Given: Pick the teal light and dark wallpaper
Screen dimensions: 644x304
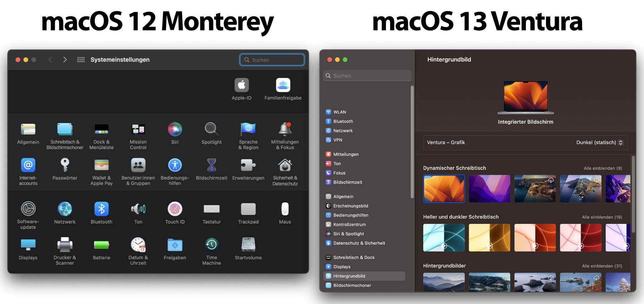Looking at the screenshot, I should 444,237.
